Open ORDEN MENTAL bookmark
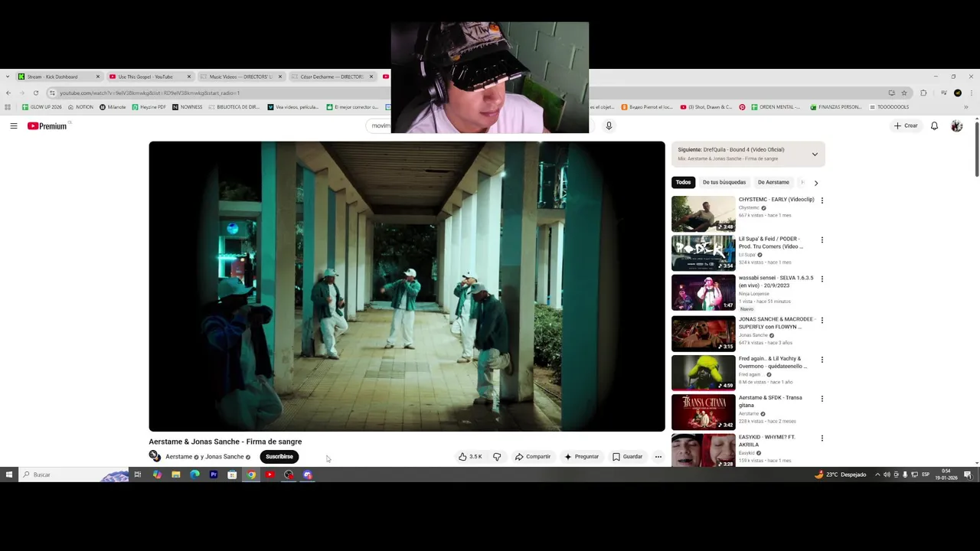The width and height of the screenshot is (980, 551). (x=776, y=107)
